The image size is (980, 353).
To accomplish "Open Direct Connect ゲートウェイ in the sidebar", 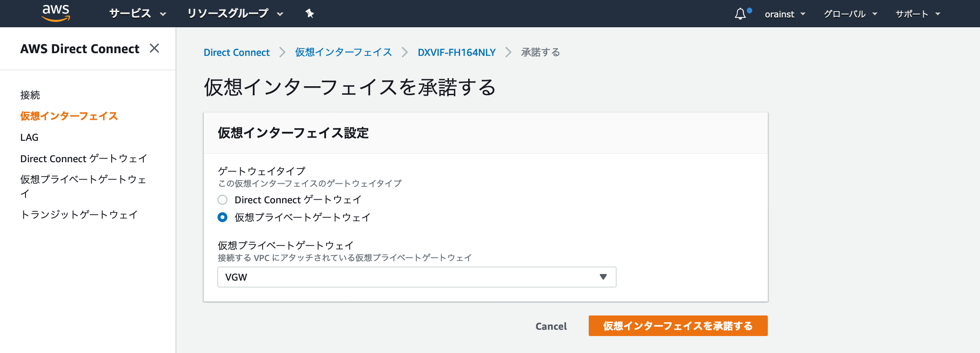I will point(84,159).
